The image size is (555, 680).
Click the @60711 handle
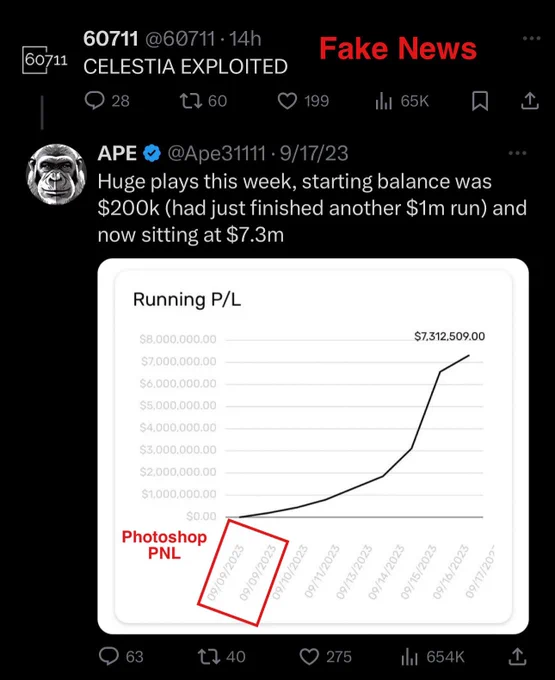click(x=180, y=39)
